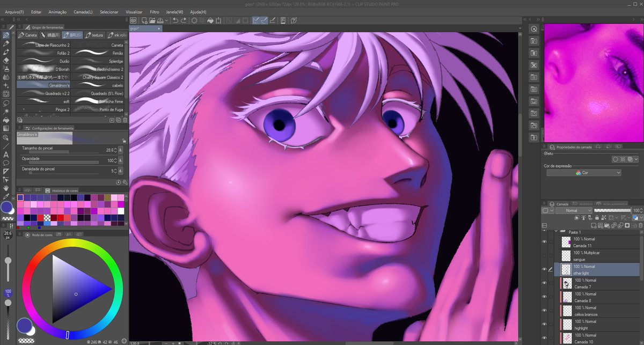Select the Hand move-canvas tool

(x=6, y=188)
